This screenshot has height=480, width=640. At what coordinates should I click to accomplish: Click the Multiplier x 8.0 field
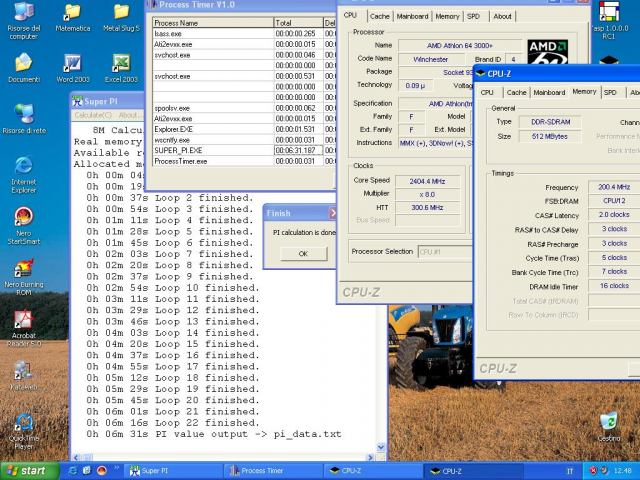[x=427, y=194]
